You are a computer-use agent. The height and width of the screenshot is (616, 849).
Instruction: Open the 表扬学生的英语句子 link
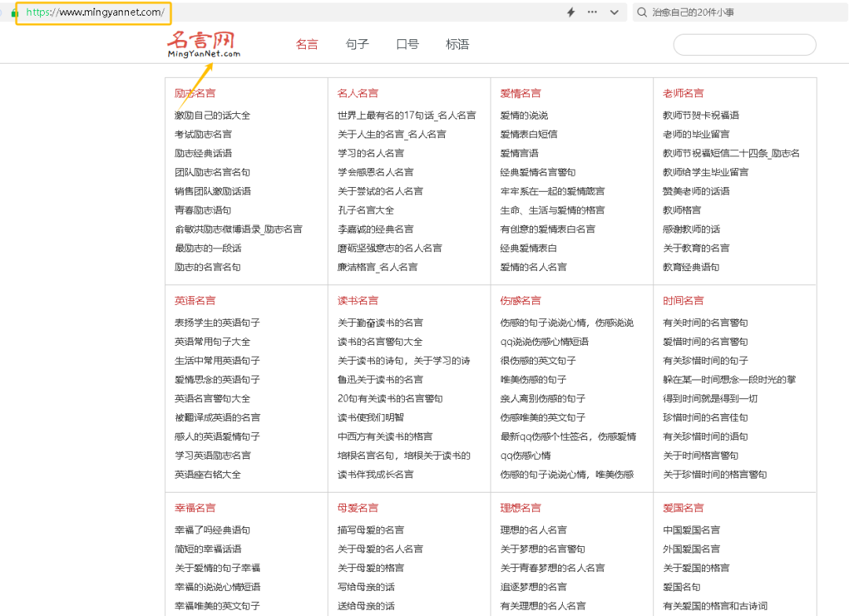pyautogui.click(x=217, y=323)
